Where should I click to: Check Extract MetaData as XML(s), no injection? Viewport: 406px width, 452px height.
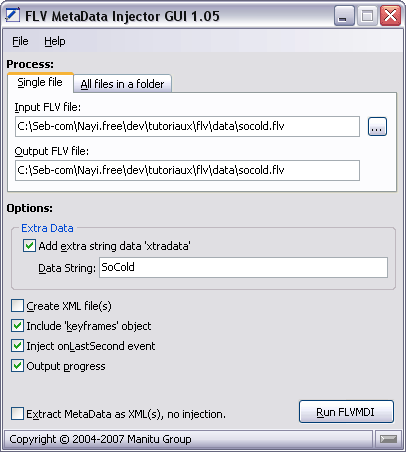tap(17, 414)
